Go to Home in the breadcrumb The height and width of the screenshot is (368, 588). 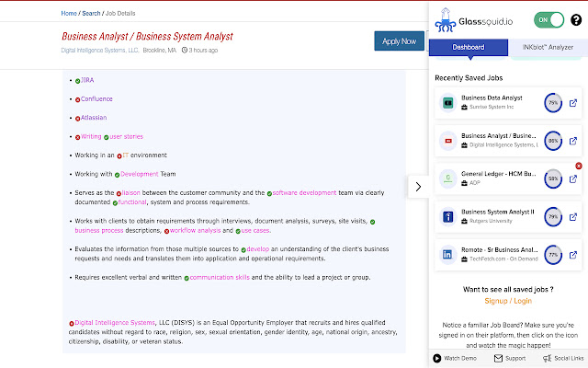(x=69, y=14)
